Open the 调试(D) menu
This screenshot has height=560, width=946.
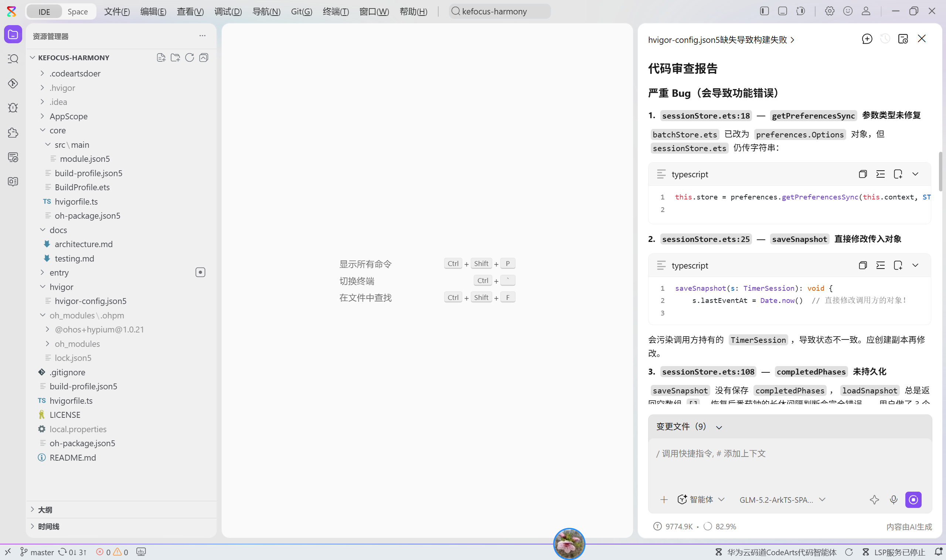coord(228,11)
